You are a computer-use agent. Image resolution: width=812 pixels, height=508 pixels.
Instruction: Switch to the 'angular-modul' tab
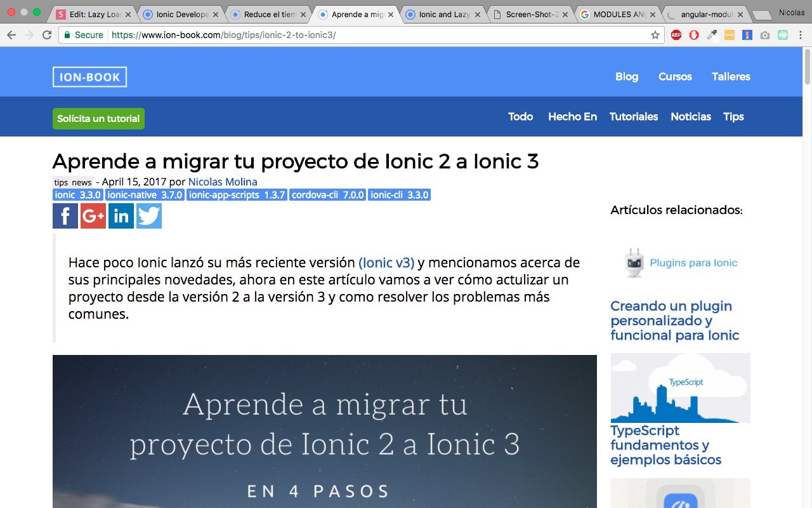705,14
